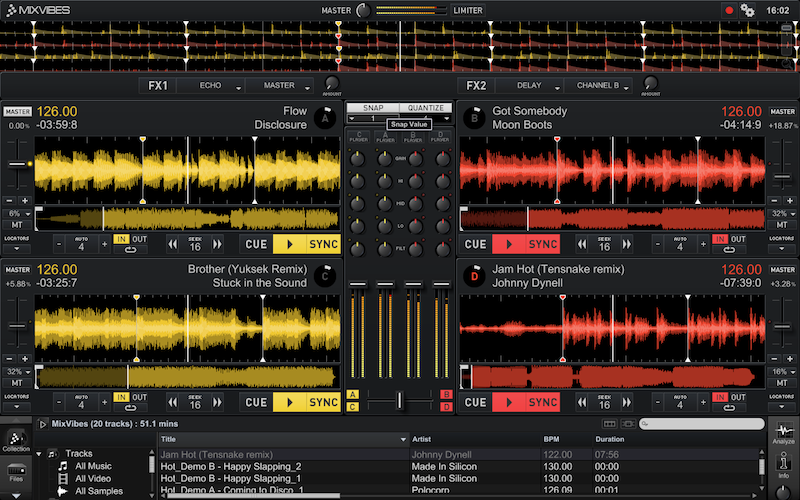Viewport: 800px width, 500px height.
Task: Click seek forward arrows on deck B
Action: click(626, 243)
